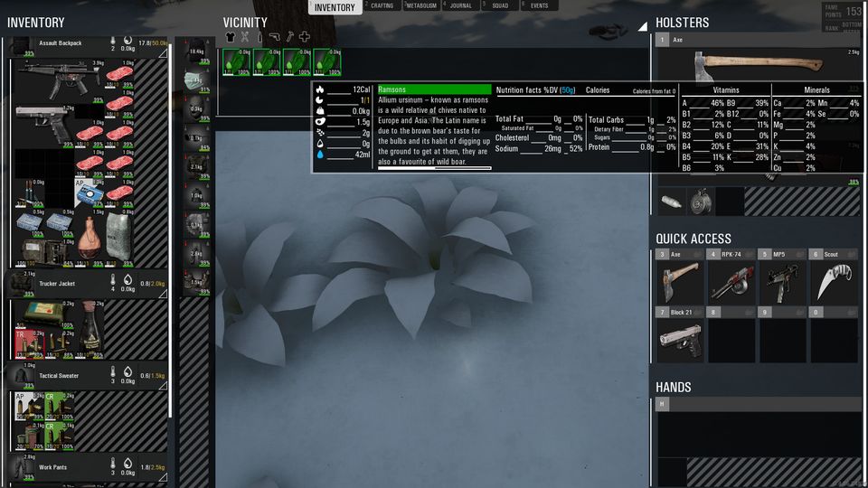
Task: Select the lower green CR ammo stack
Action: [60, 436]
